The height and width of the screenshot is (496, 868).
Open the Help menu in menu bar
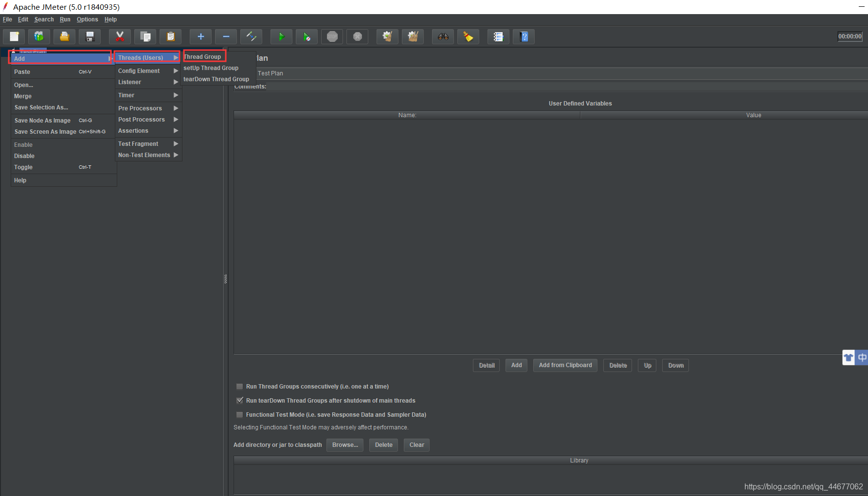[110, 19]
